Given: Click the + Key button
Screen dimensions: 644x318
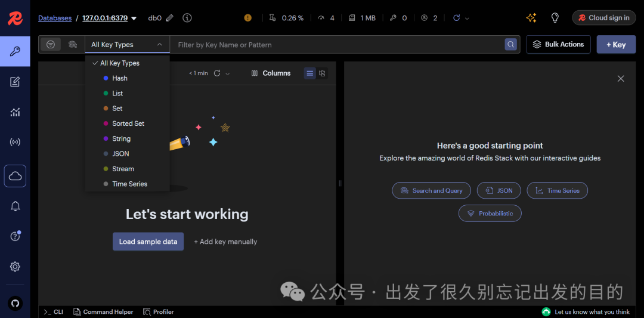Looking at the screenshot, I should coord(616,44).
